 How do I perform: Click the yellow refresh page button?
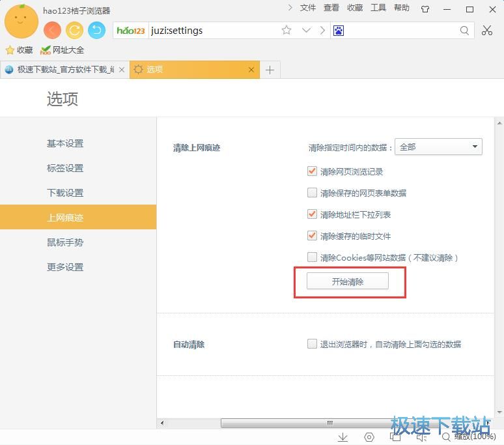click(75, 30)
